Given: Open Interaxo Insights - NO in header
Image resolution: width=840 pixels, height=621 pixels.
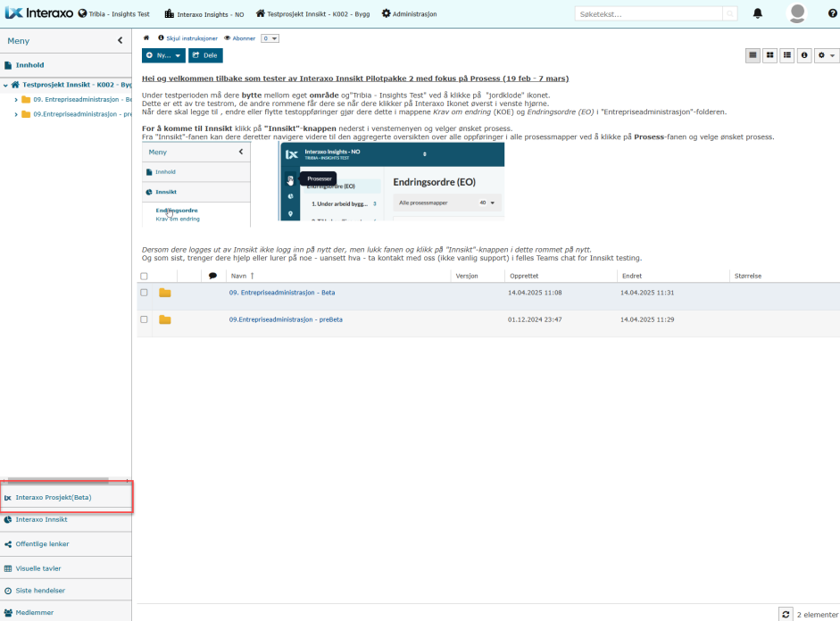Looking at the screenshot, I should coord(204,14).
